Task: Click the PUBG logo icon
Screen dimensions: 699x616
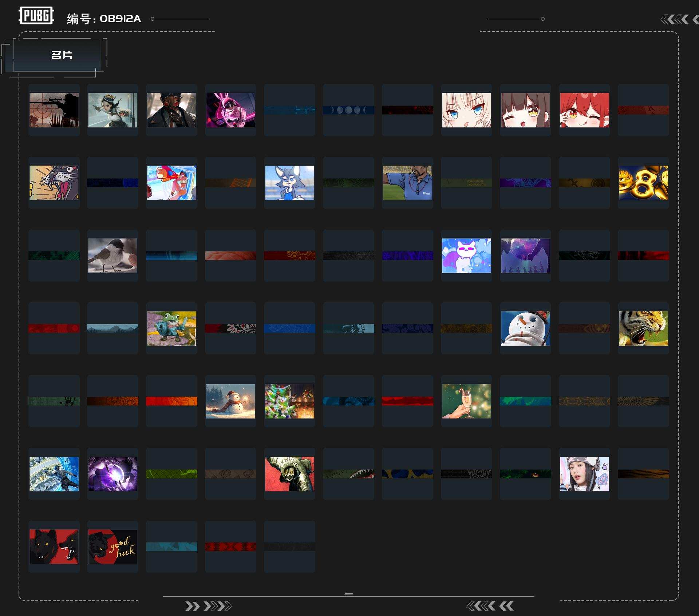Action: point(36,16)
